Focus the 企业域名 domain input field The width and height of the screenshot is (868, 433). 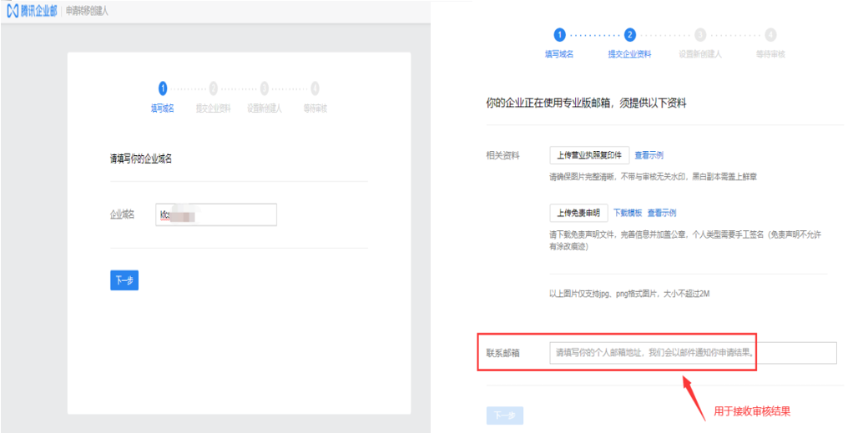(x=217, y=214)
